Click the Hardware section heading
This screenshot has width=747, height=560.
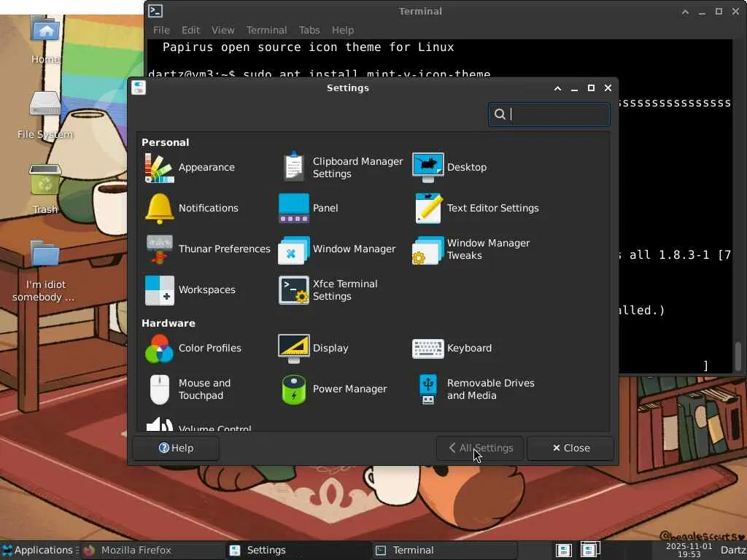pyautogui.click(x=169, y=323)
